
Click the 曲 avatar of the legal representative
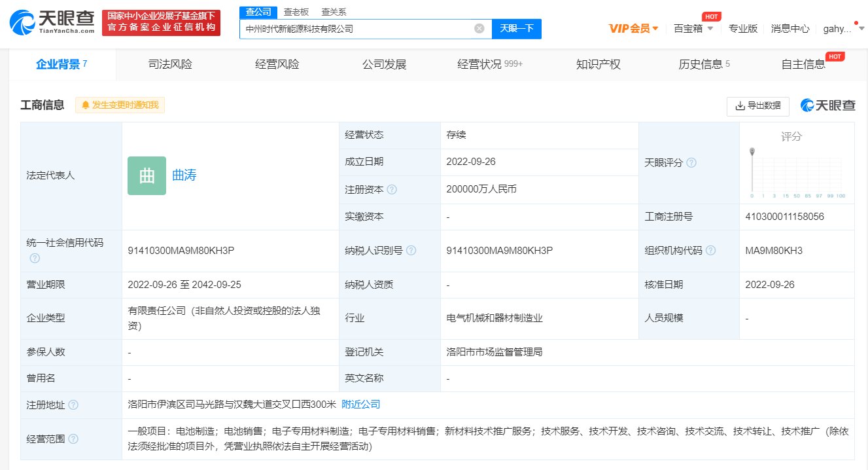coord(147,175)
